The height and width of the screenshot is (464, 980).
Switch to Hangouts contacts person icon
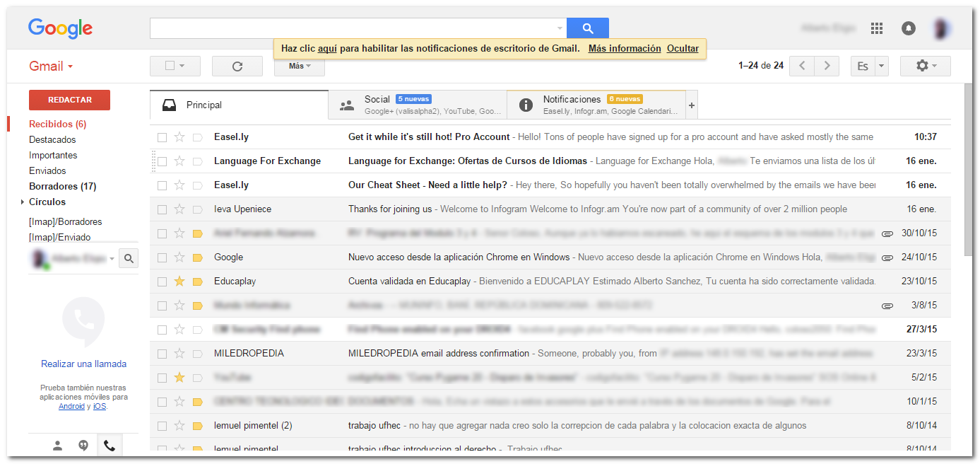[x=58, y=446]
